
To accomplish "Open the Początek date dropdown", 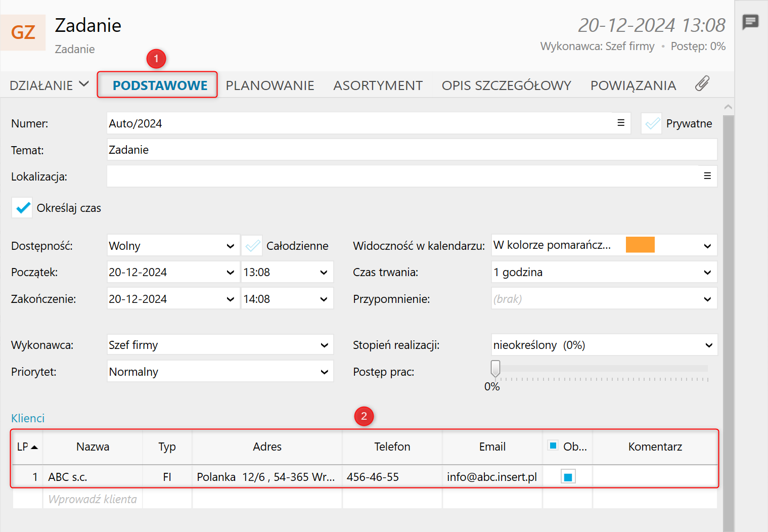I will [173, 272].
